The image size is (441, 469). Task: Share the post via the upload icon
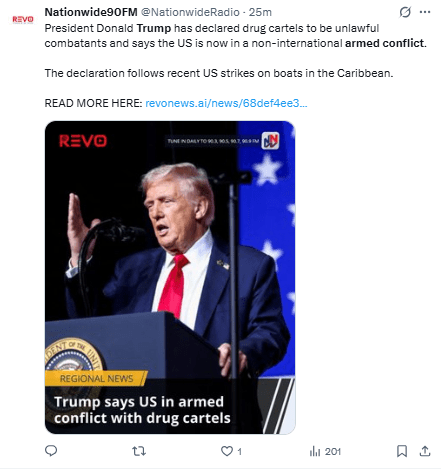click(425, 451)
